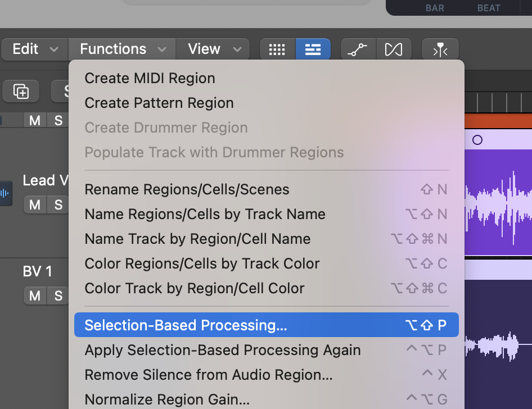Toggle the automation curve button

click(x=358, y=49)
